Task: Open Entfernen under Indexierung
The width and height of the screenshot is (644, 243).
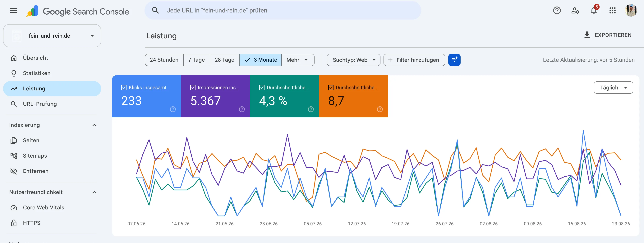Action: pos(52,171)
